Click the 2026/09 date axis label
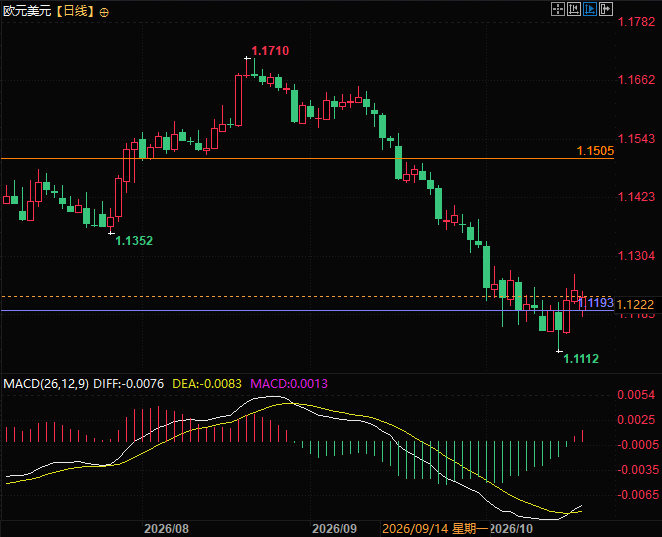The width and height of the screenshot is (662, 537). coord(334,529)
